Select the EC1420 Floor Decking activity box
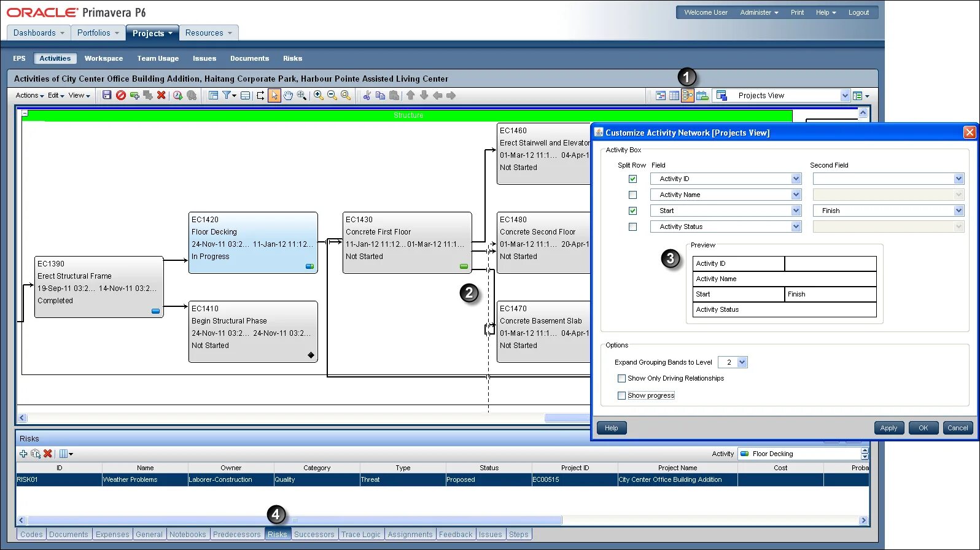 click(x=253, y=242)
